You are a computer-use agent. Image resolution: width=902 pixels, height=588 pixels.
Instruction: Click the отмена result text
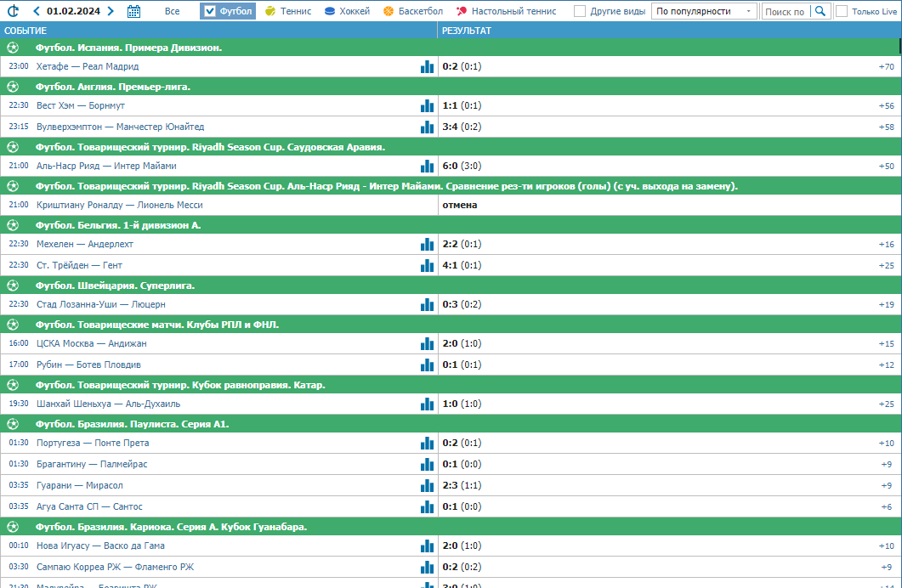click(460, 205)
